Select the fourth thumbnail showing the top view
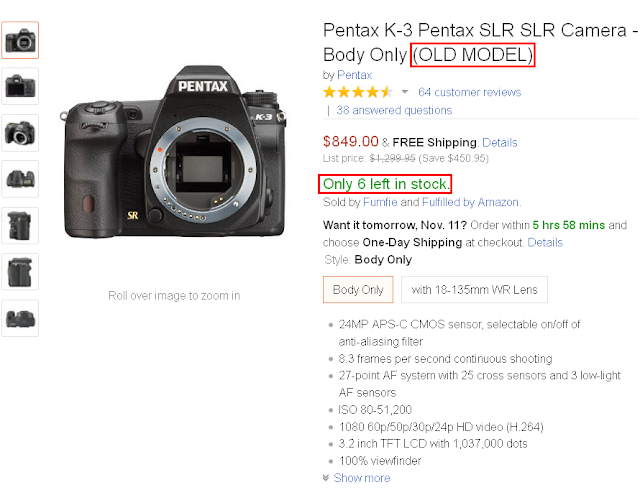 pos(20,179)
